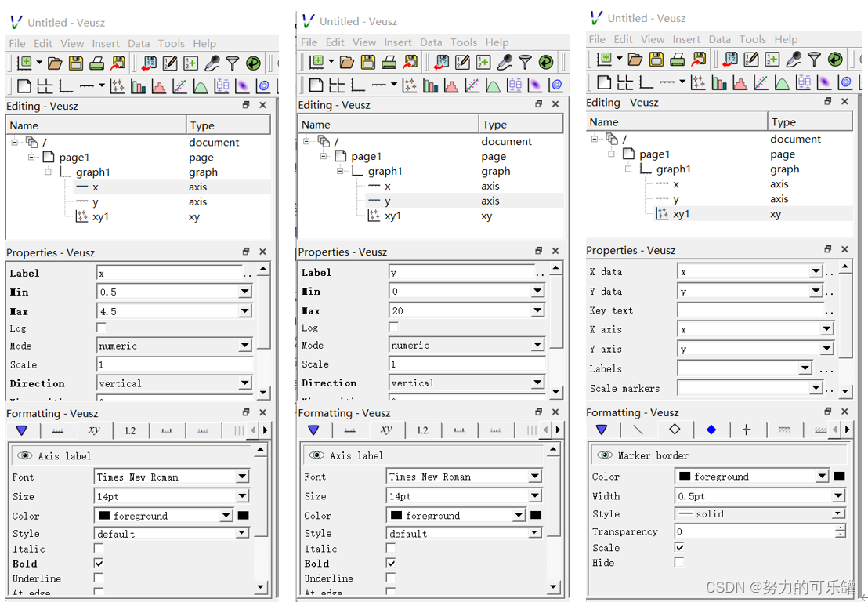Add xy plot widget in left window
Viewport: 868px width, 602px height.
pyautogui.click(x=118, y=86)
